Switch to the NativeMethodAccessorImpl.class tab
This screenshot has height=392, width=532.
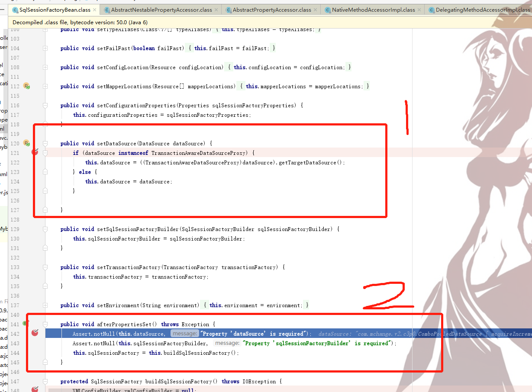click(374, 10)
